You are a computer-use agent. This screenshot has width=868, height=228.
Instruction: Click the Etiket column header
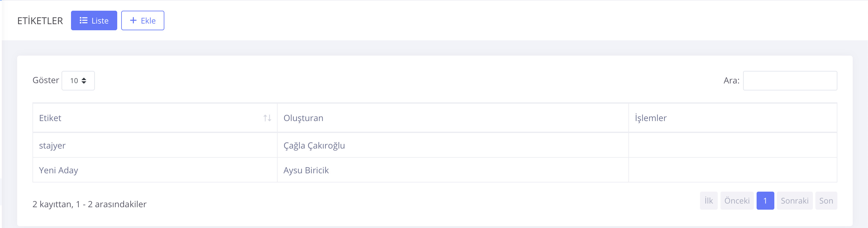click(x=50, y=118)
